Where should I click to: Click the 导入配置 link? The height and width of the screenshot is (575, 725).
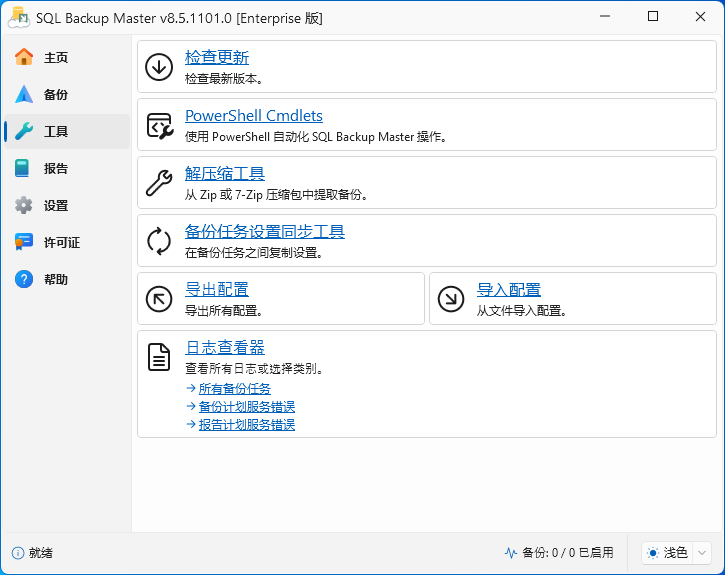509,290
